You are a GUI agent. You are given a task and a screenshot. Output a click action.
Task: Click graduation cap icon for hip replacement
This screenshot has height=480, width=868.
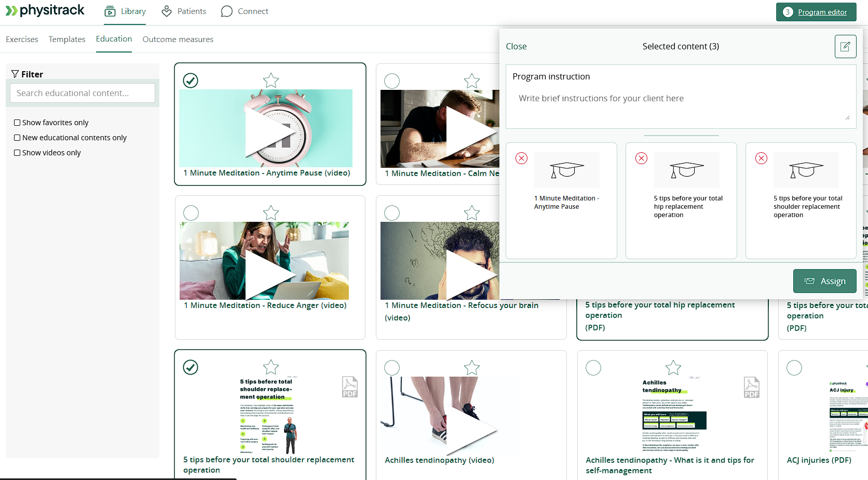687,170
